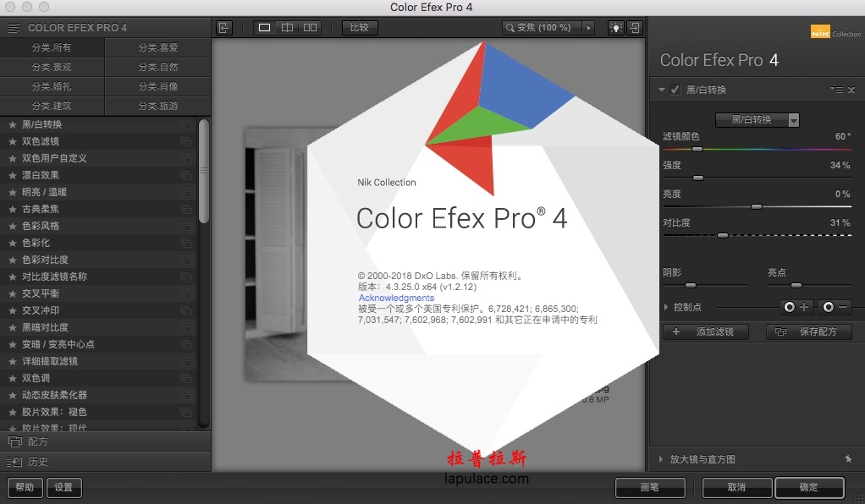Toggle favorite star for 交叉冲印

[12, 310]
